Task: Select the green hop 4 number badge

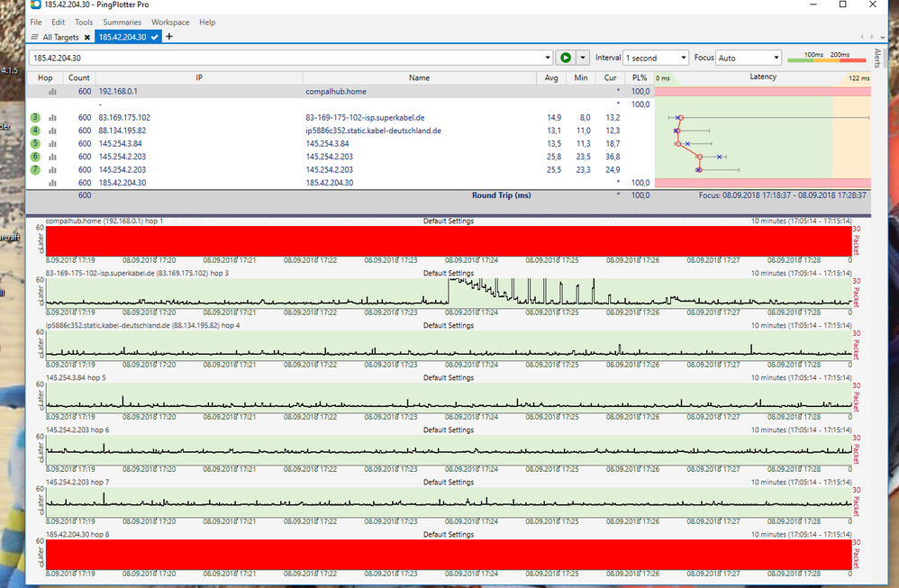Action: pos(35,131)
